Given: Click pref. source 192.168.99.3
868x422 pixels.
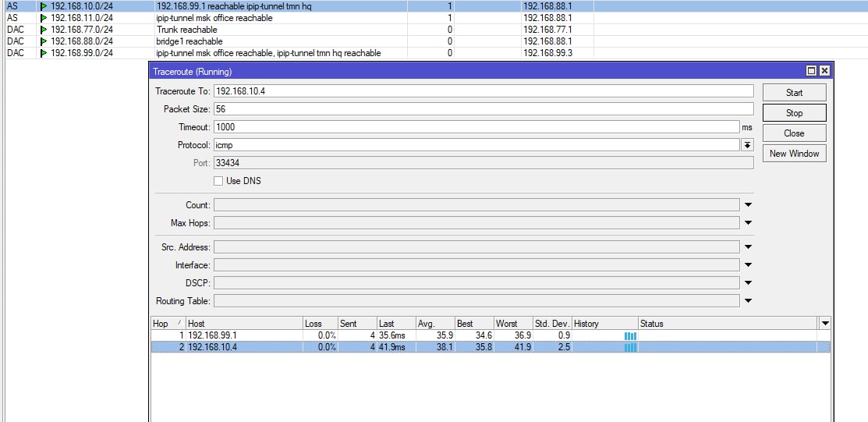Looking at the screenshot, I should 547,52.
